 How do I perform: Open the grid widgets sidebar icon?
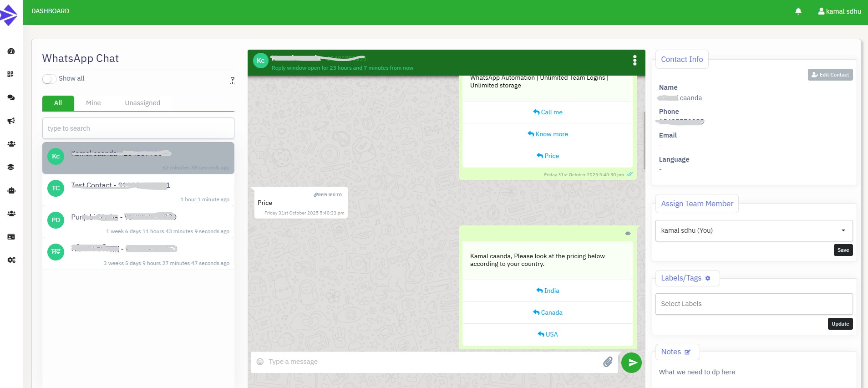[10, 74]
